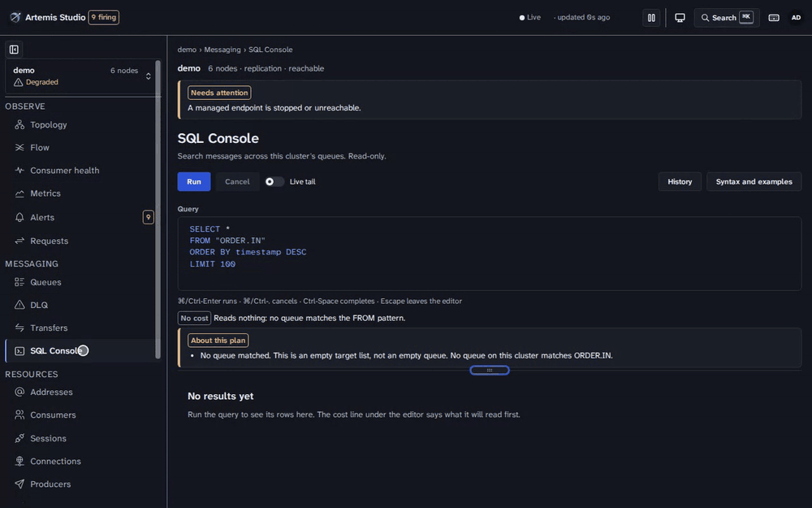The height and width of the screenshot is (508, 812).
Task: Click the SQL Console page heading
Action: [218, 138]
